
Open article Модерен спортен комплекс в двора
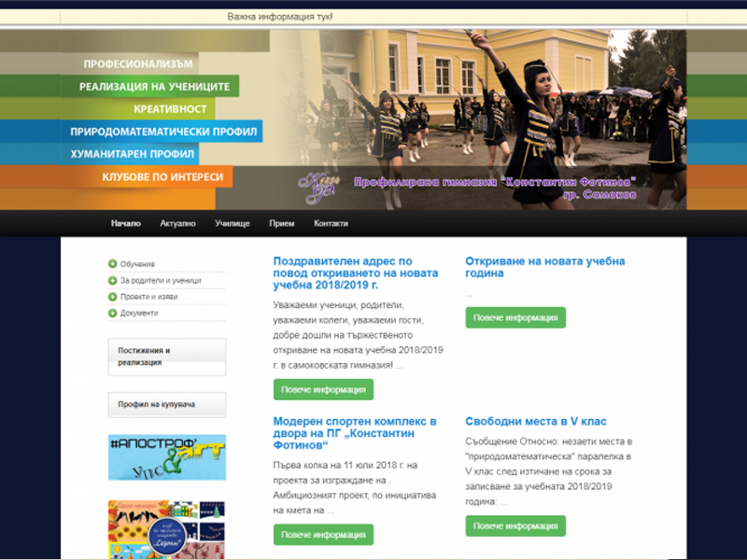(355, 433)
